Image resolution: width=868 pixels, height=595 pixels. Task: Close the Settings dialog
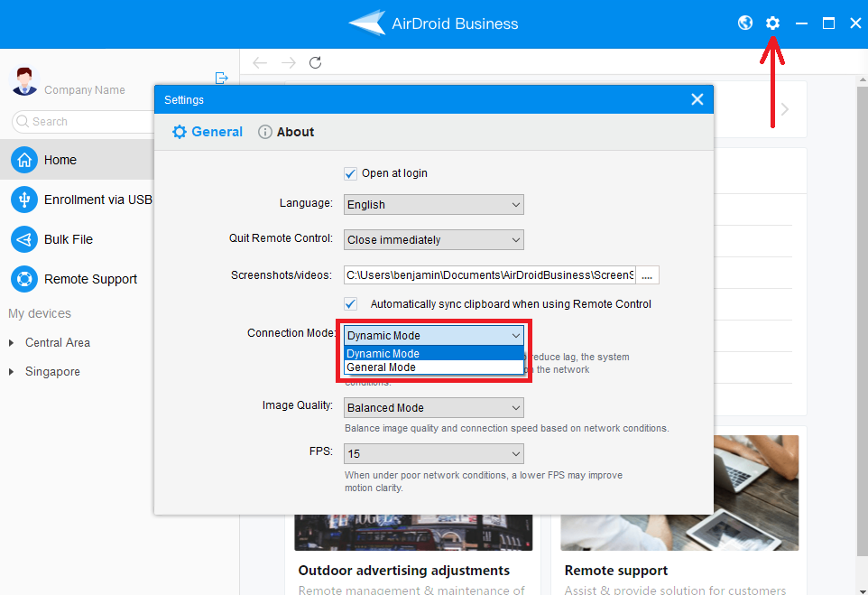pos(697,99)
